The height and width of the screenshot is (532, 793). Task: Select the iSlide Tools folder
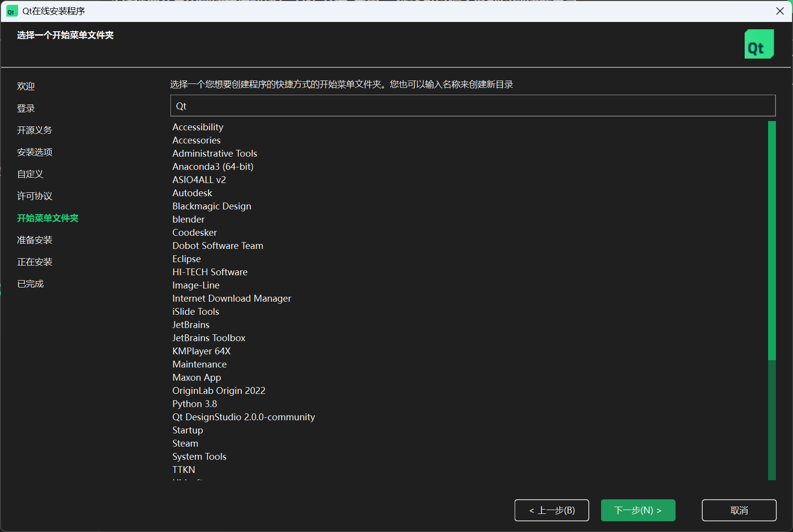[x=195, y=311]
